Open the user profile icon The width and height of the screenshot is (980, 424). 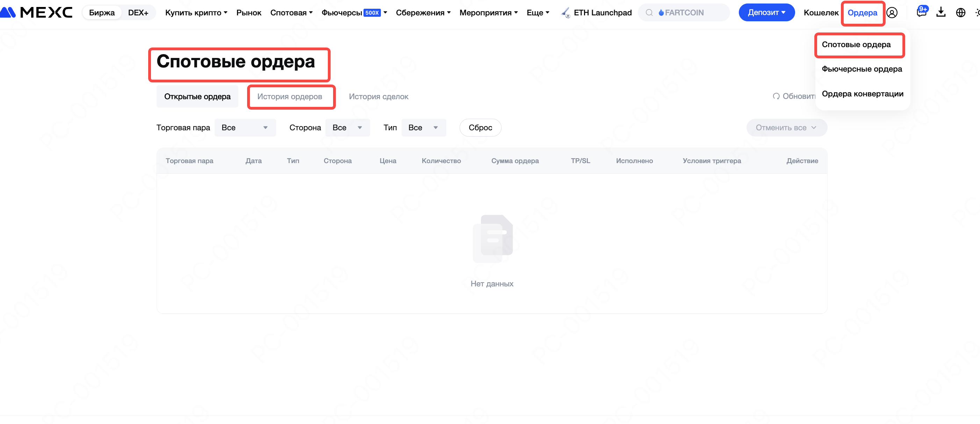892,13
